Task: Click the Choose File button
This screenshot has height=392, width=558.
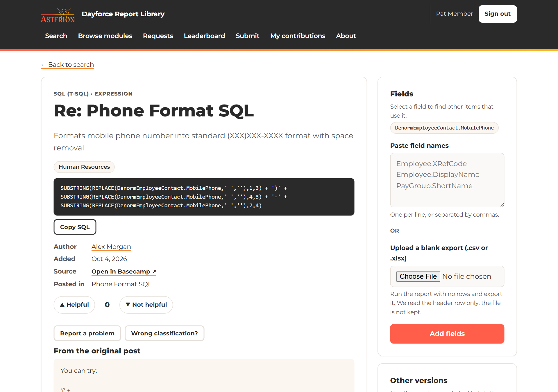Action: coord(418,276)
